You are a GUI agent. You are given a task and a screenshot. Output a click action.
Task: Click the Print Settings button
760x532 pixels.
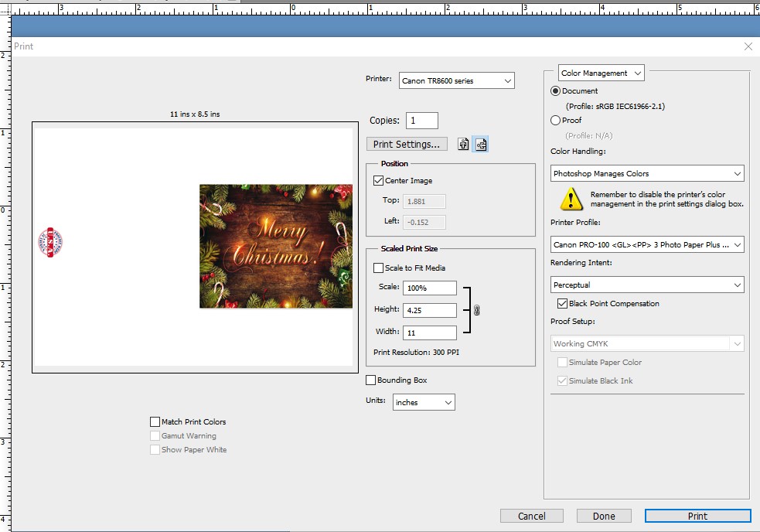pos(407,144)
